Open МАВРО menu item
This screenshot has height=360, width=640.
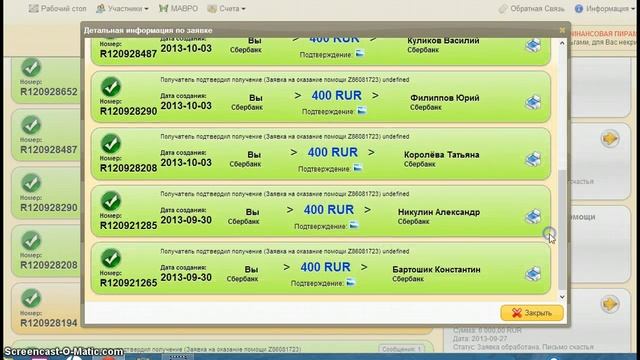[x=178, y=9]
